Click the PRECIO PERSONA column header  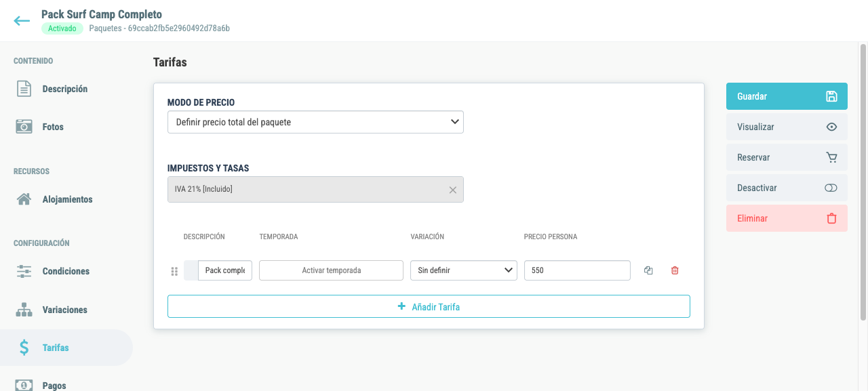click(551, 236)
